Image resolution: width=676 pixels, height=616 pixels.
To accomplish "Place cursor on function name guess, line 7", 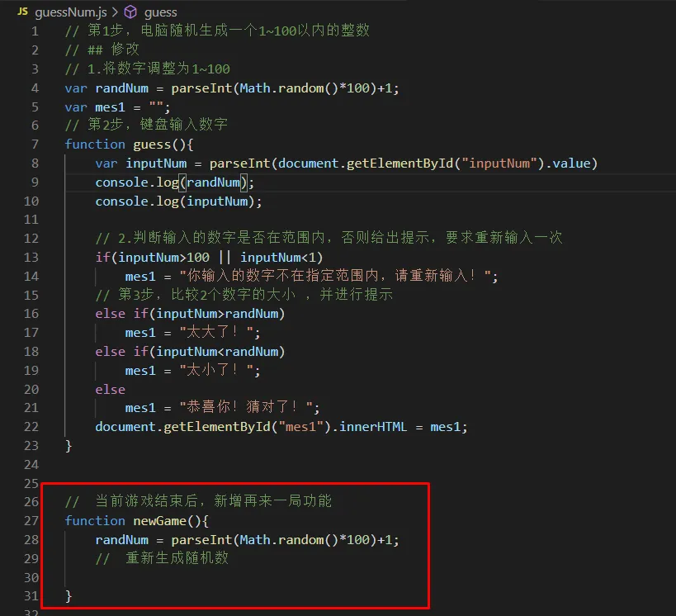I will 155,144.
